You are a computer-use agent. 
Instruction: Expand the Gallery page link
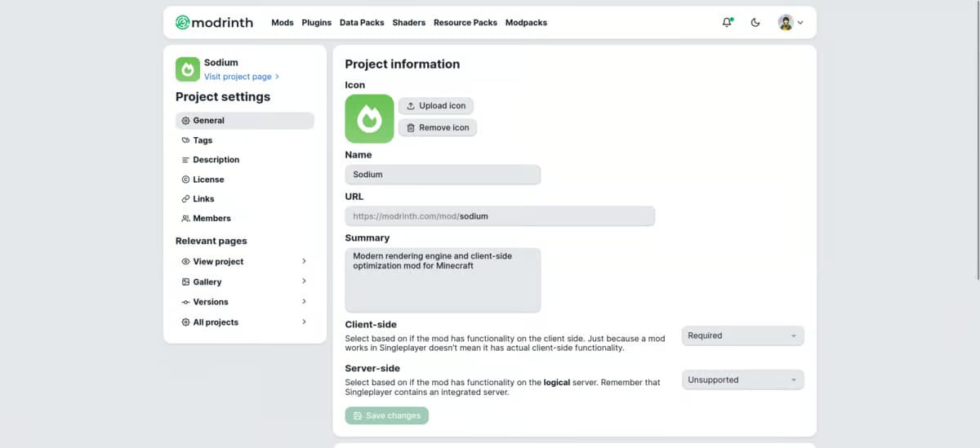click(x=244, y=282)
